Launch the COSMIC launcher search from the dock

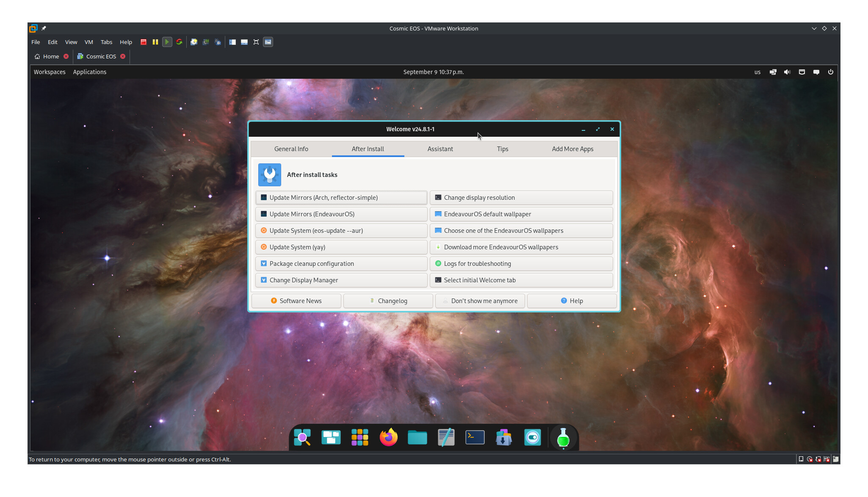click(302, 437)
